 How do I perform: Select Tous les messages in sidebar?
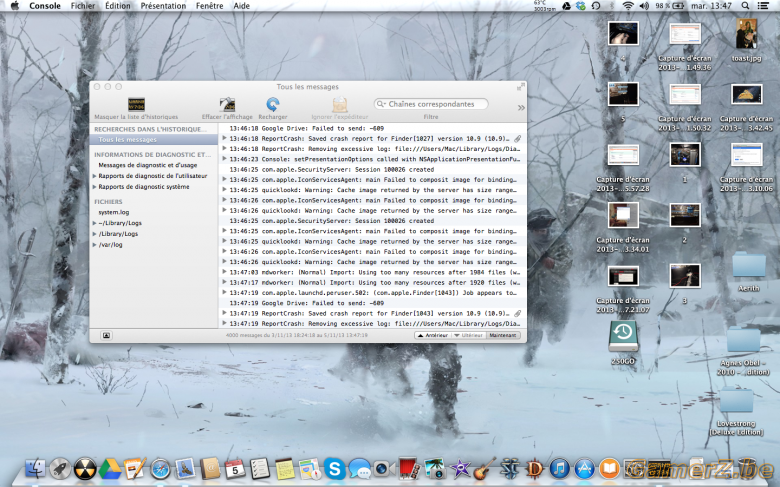154,140
